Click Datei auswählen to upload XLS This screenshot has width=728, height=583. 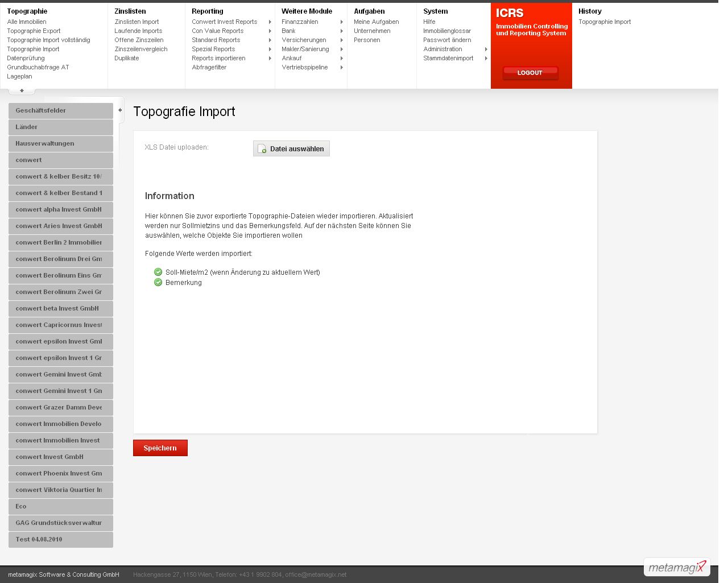(291, 148)
